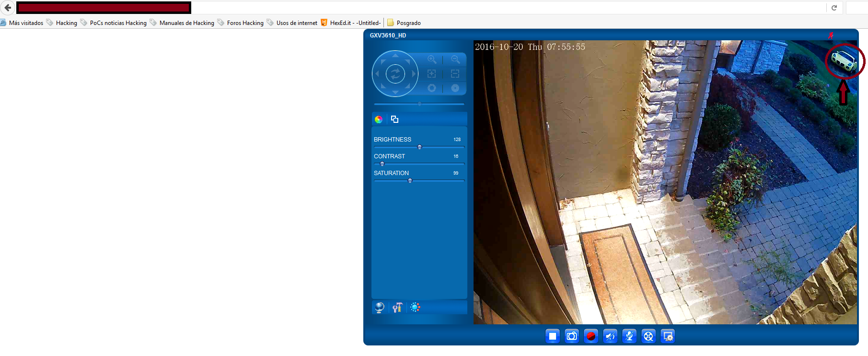Click the zoom out magnifier icon
Viewport: 868px width, 356px height.
[x=455, y=59]
